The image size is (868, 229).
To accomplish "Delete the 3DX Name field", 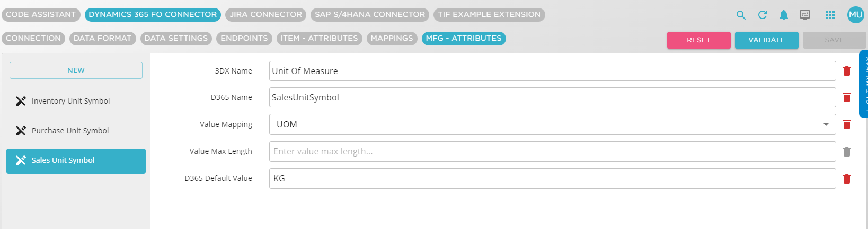I will pyautogui.click(x=847, y=71).
